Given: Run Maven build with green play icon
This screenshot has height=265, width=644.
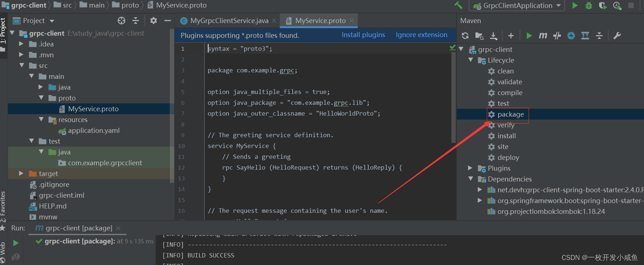Looking at the screenshot, I should pyautogui.click(x=529, y=36).
